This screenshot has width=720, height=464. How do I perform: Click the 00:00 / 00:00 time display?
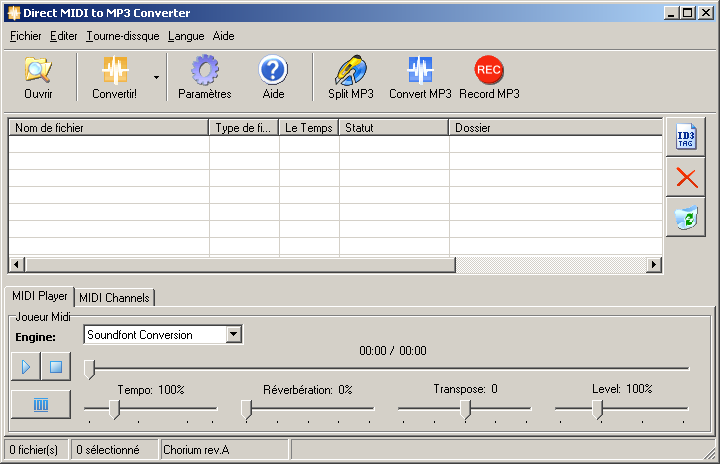coord(393,351)
